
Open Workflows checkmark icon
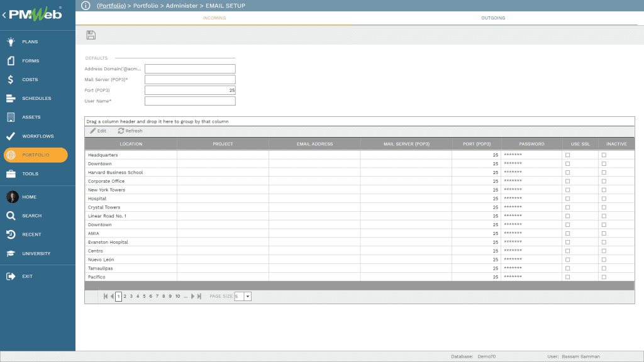point(11,136)
